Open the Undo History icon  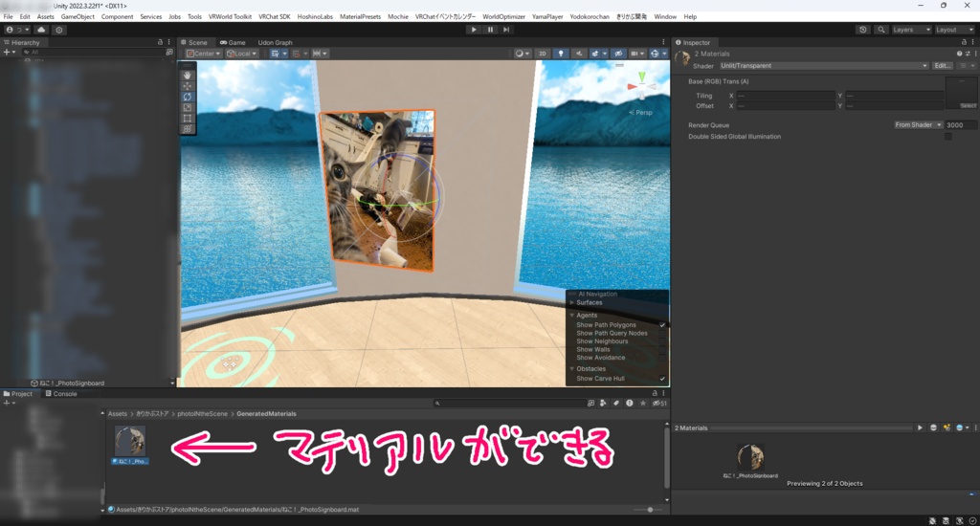[x=863, y=30]
